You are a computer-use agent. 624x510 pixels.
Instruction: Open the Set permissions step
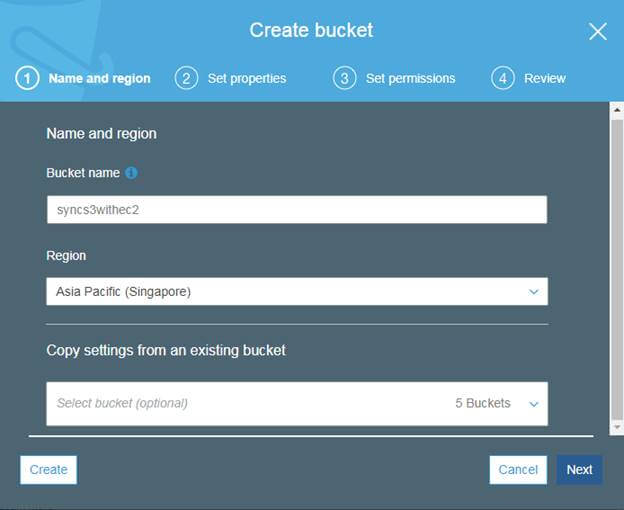(410, 78)
